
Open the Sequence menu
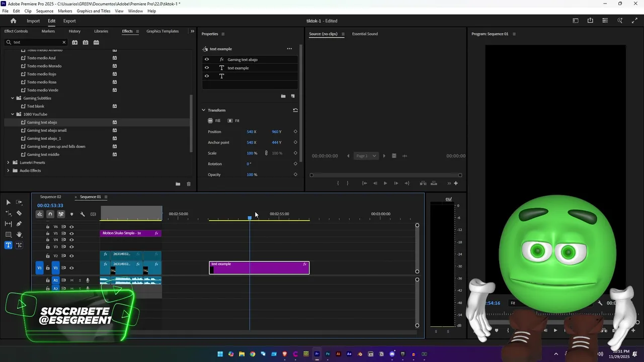tap(44, 11)
